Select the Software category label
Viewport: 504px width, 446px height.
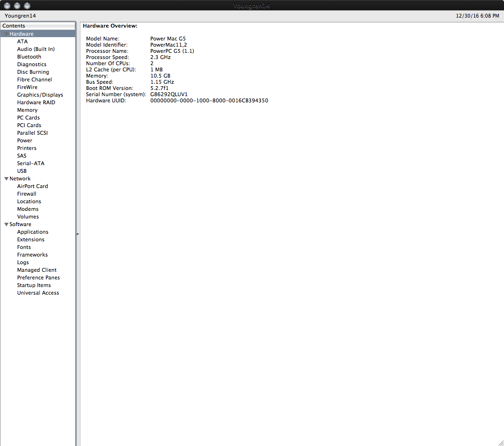pyautogui.click(x=20, y=224)
